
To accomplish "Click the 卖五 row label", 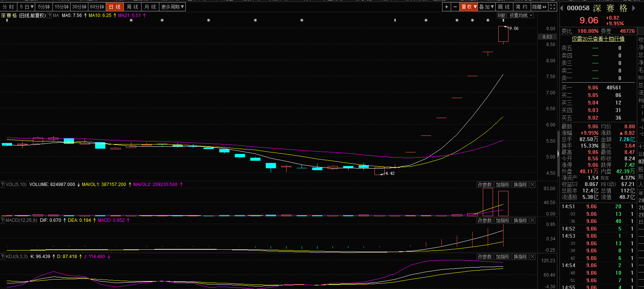I will coord(567,48).
